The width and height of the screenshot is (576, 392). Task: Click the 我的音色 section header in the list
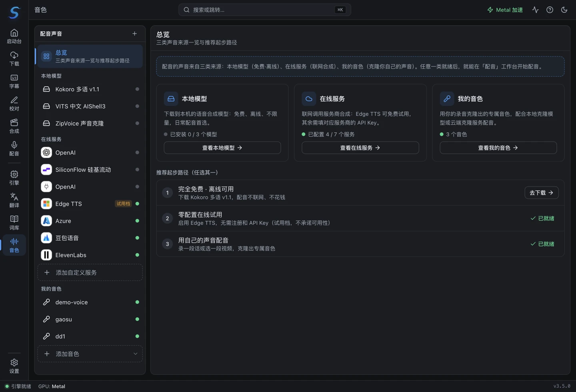51,289
